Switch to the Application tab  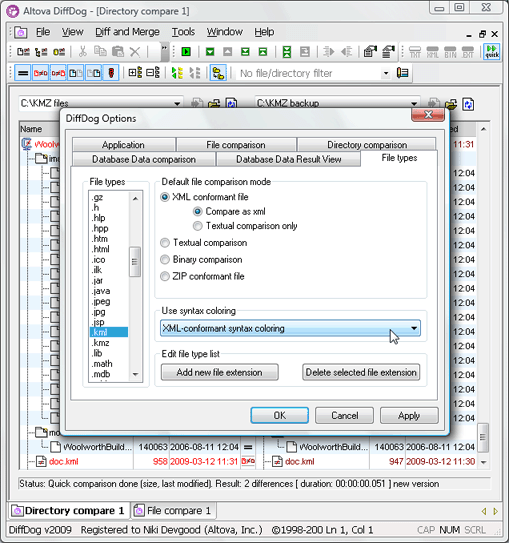tap(123, 145)
